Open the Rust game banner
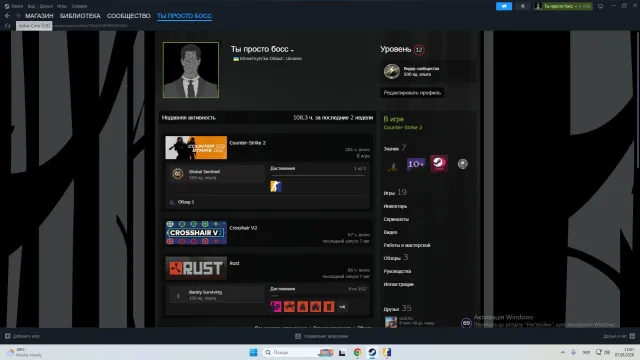 tap(196, 268)
